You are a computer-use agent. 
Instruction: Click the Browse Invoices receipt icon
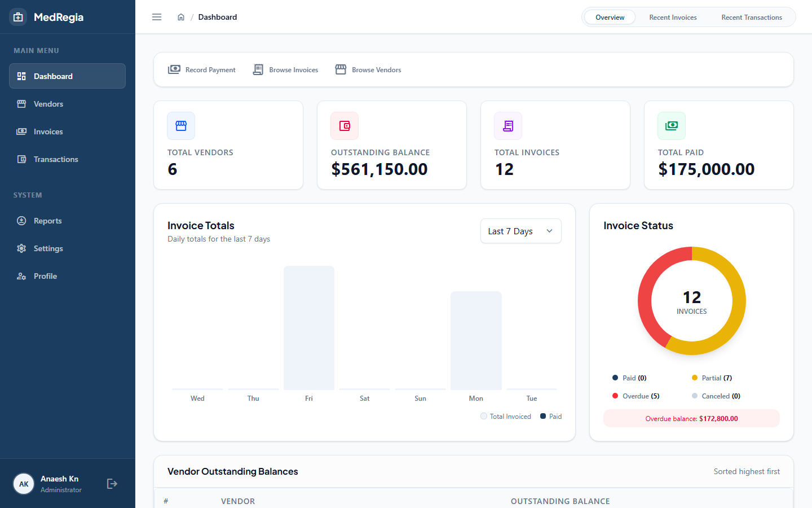(x=258, y=69)
